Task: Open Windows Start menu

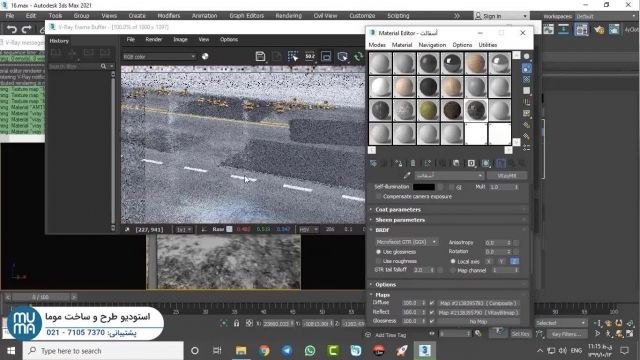Action: coord(11,351)
